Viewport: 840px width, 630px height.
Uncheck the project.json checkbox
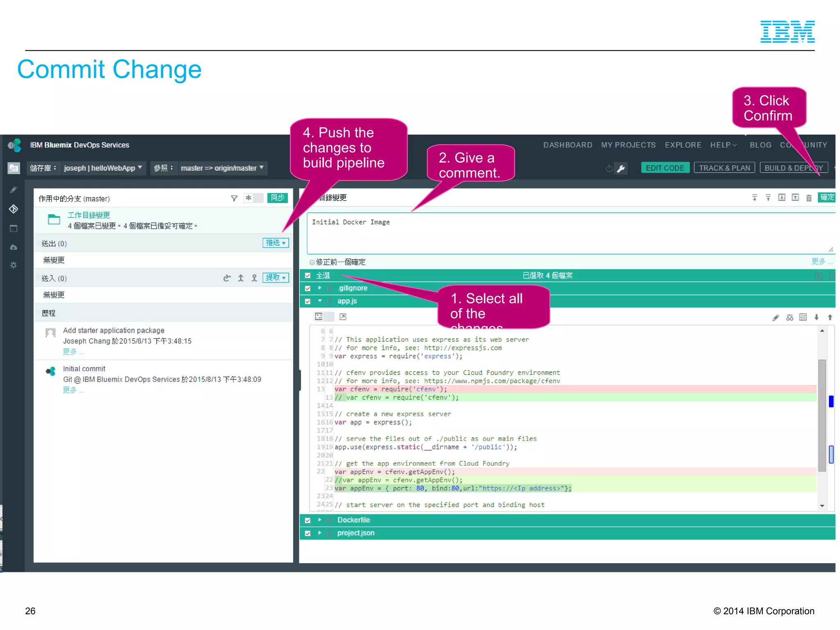tap(308, 534)
